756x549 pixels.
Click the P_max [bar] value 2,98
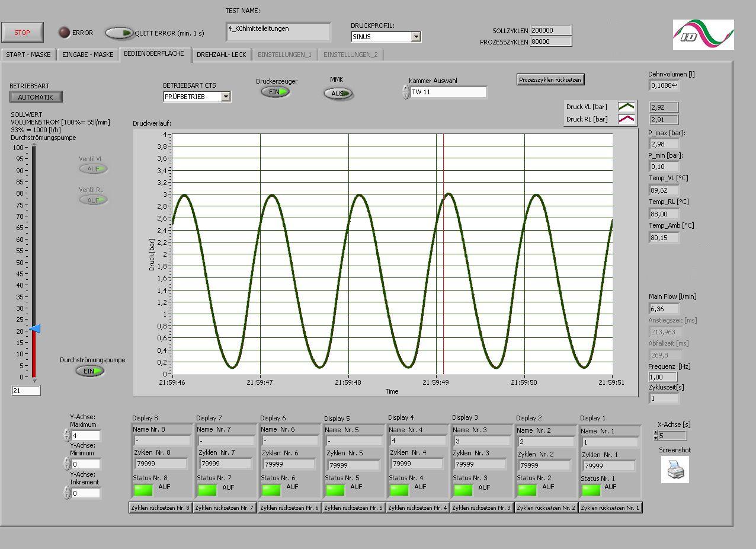664,144
